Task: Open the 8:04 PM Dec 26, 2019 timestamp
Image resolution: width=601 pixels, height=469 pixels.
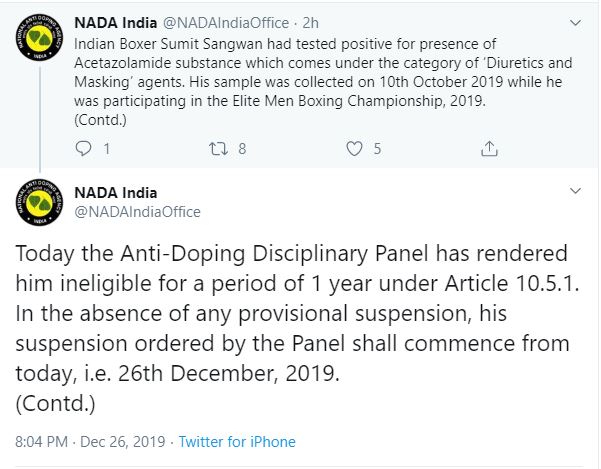Action: pos(90,442)
